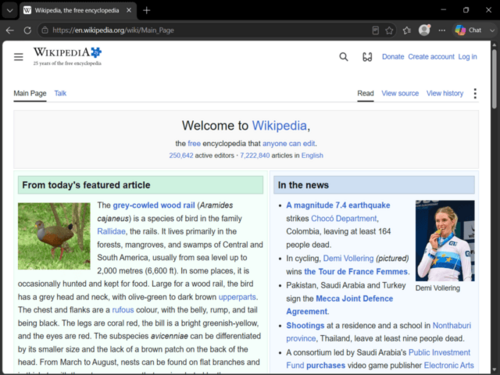The height and width of the screenshot is (375, 500).
Task: Click the page vertical scrollbar
Action: (x=494, y=79)
